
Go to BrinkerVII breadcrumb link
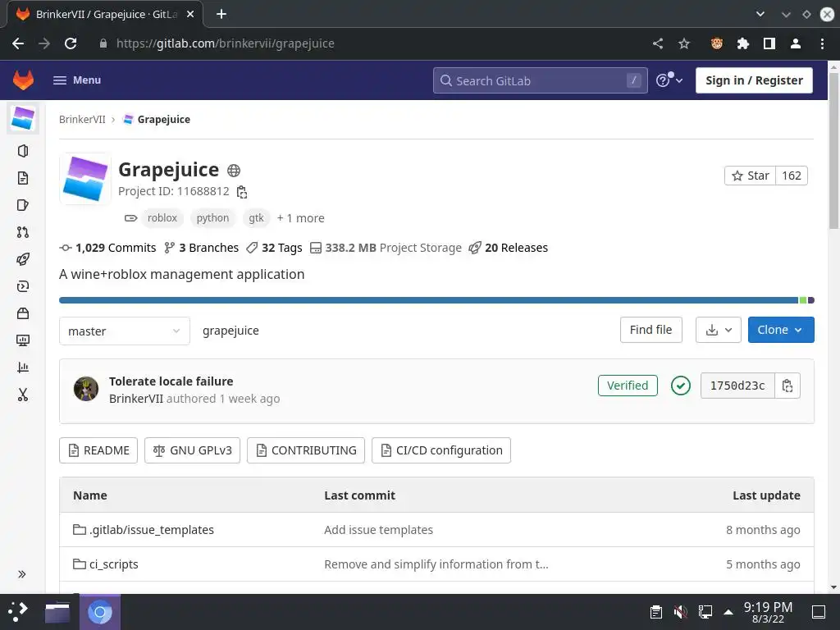(82, 120)
